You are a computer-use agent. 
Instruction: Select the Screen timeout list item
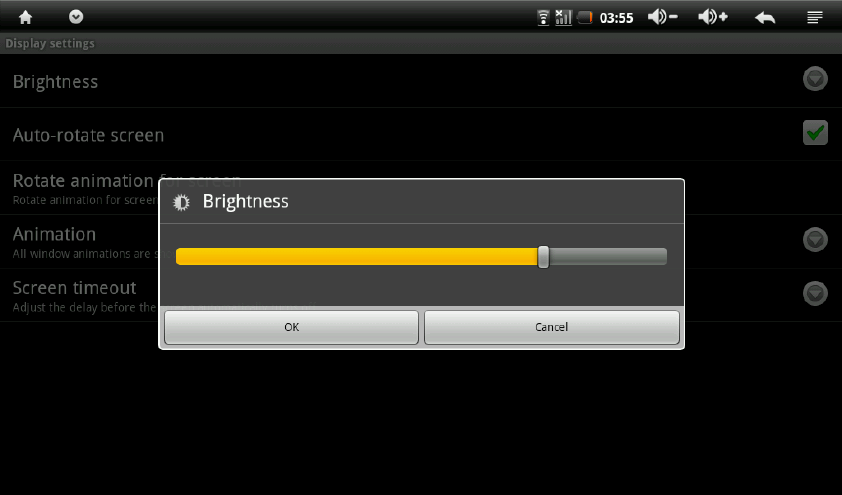click(x=421, y=295)
